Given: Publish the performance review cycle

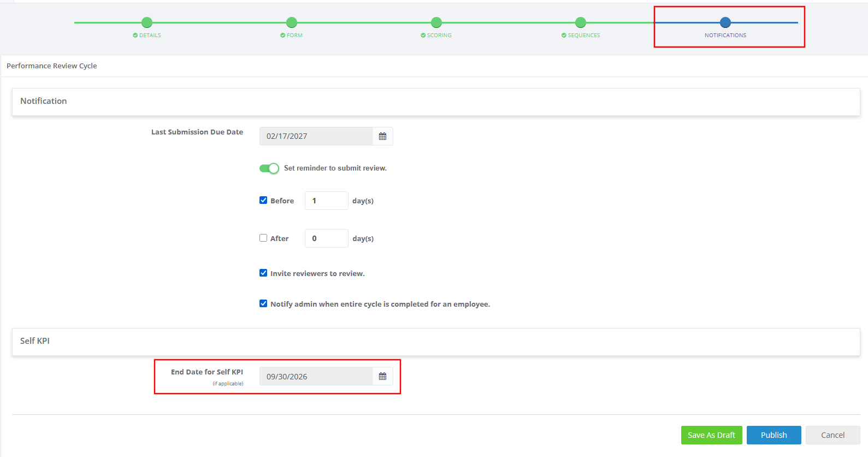Looking at the screenshot, I should (774, 435).
